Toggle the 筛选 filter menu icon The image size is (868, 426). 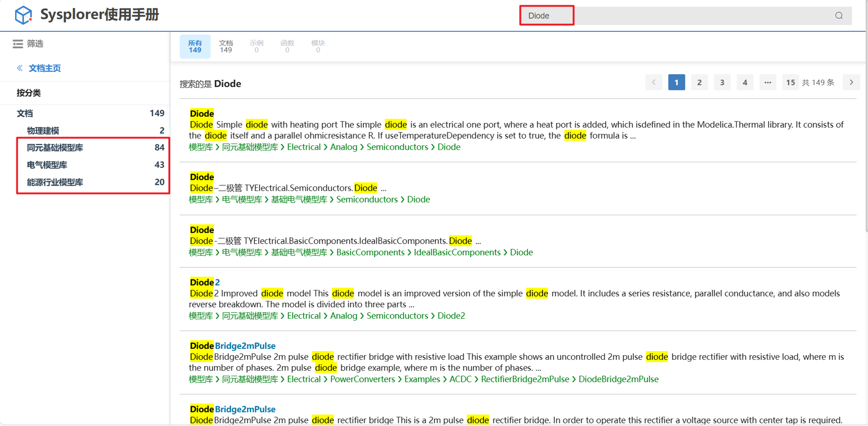point(18,44)
